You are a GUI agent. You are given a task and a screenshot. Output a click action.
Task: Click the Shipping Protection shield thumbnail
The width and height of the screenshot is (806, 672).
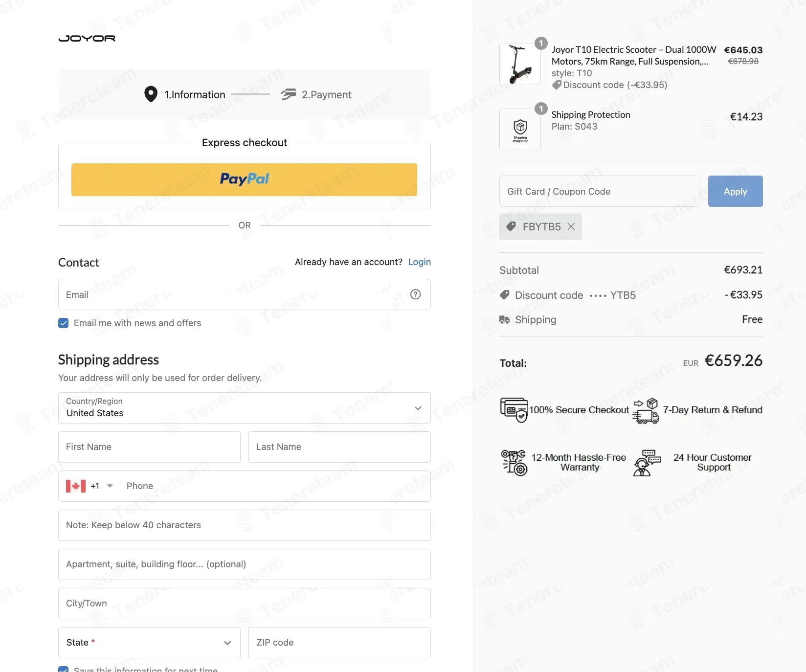coord(520,129)
